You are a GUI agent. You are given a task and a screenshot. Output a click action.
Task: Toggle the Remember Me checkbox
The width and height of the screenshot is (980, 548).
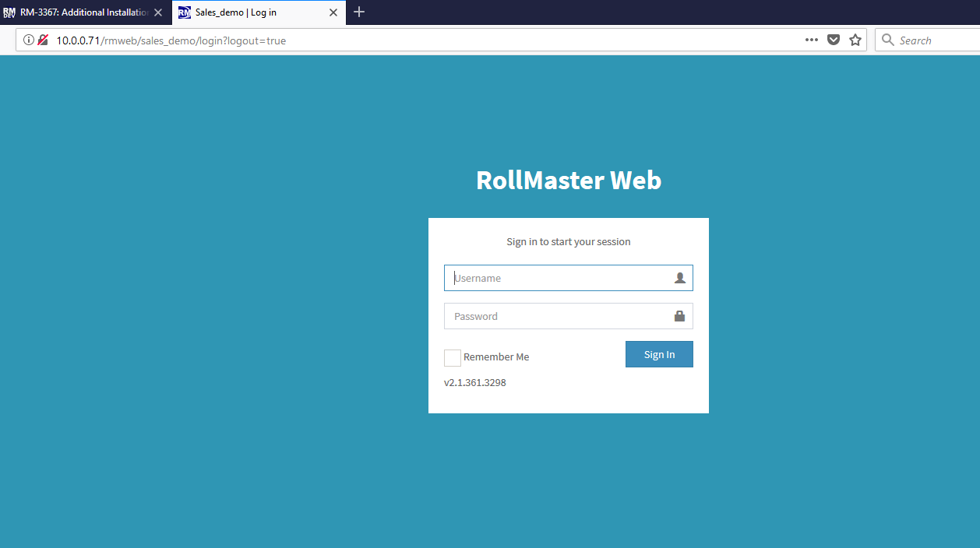click(453, 357)
